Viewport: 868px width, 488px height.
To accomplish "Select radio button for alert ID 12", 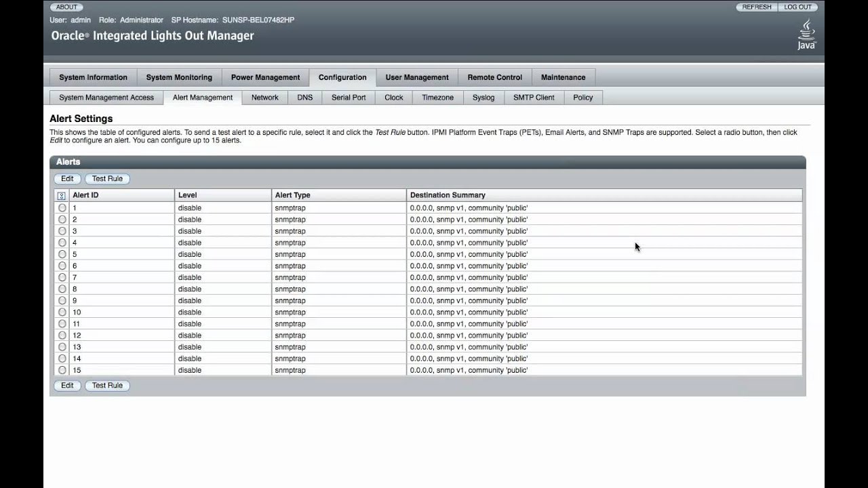I will [62, 335].
